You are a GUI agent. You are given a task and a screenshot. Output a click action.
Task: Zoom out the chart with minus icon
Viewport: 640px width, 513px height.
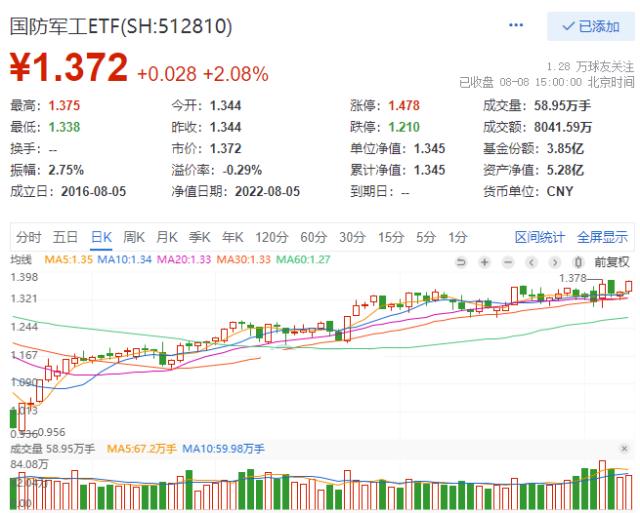pyautogui.click(x=508, y=262)
